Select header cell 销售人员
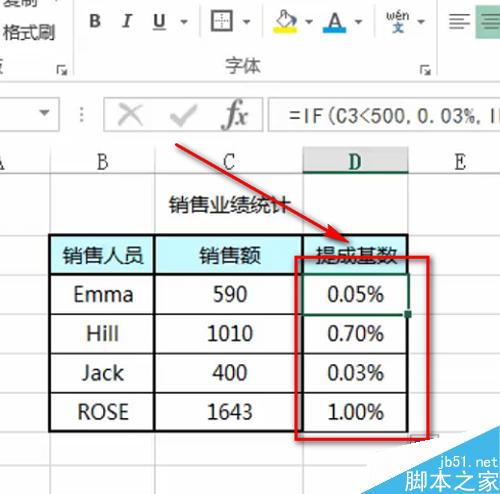Image resolution: width=500 pixels, height=494 pixels. click(x=102, y=255)
